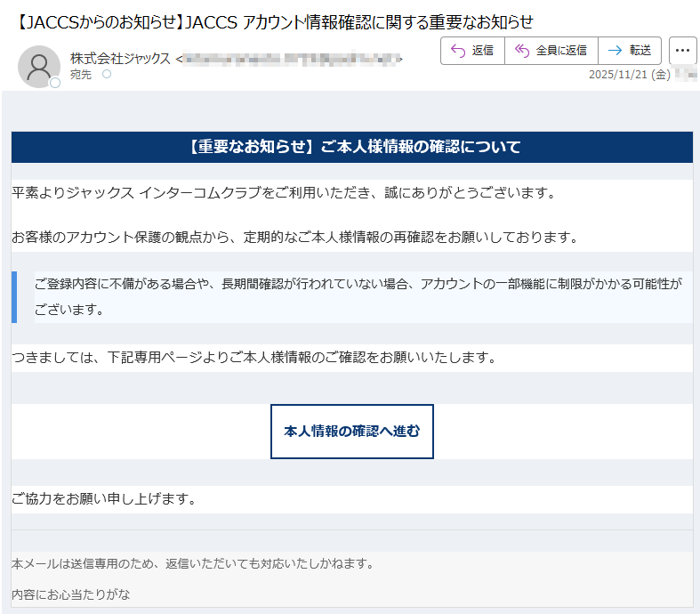Open the more actions ellipsis menu
This screenshot has width=700, height=614.
pyautogui.click(x=682, y=51)
